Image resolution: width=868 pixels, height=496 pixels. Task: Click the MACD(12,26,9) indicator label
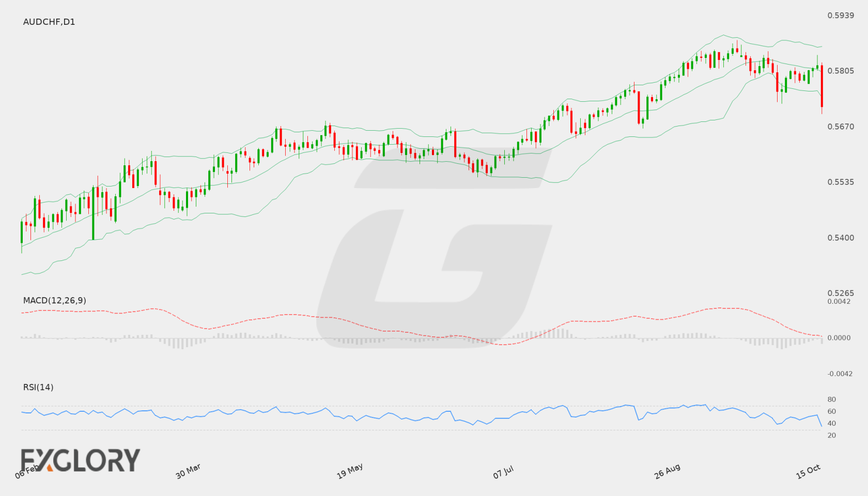[55, 300]
